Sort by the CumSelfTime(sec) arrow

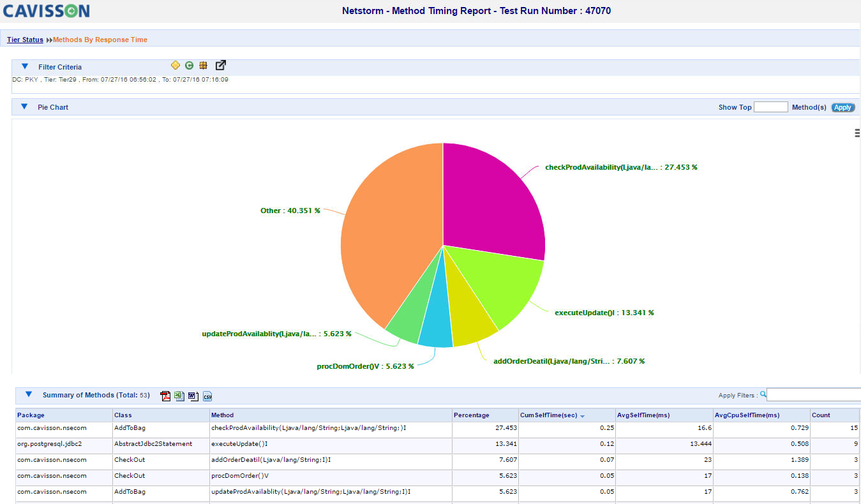tap(582, 416)
